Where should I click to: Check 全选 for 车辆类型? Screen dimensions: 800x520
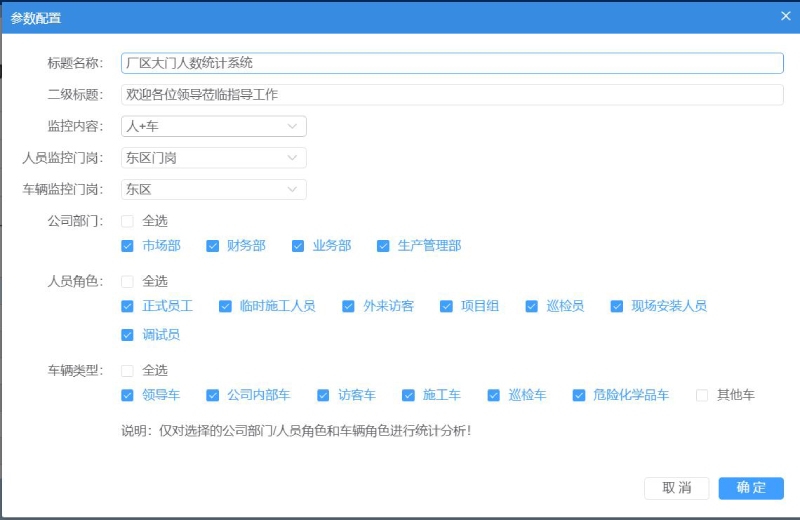click(x=127, y=370)
